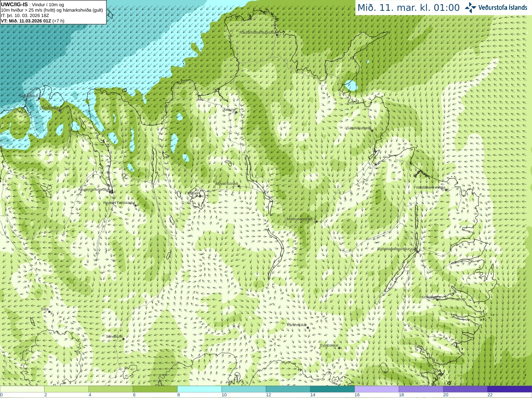Click the Veðurstofa Íslands logo symbol

click(x=470, y=7)
